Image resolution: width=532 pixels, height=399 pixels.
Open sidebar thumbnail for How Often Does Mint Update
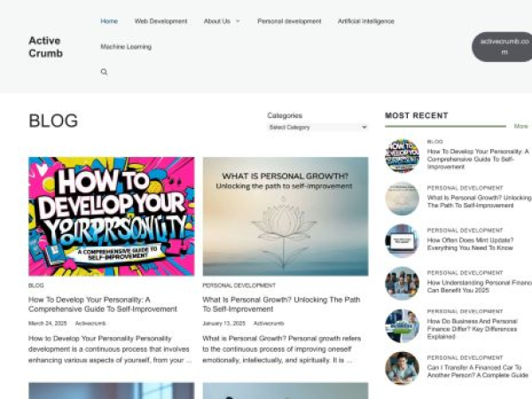[x=402, y=241]
